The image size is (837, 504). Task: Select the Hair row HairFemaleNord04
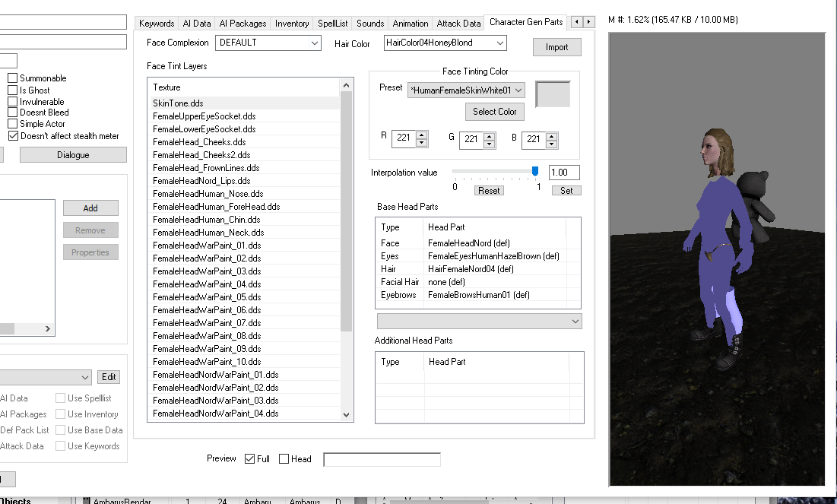(x=477, y=269)
